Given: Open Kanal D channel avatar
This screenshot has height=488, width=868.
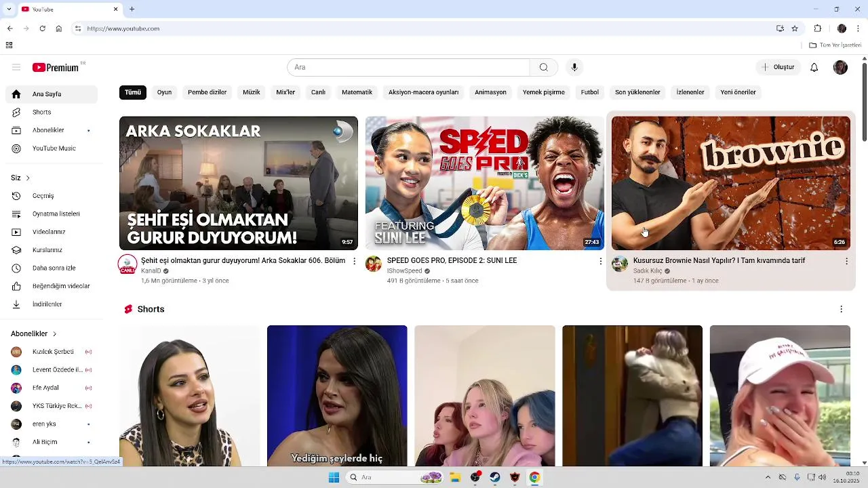Looking at the screenshot, I should 127,264.
